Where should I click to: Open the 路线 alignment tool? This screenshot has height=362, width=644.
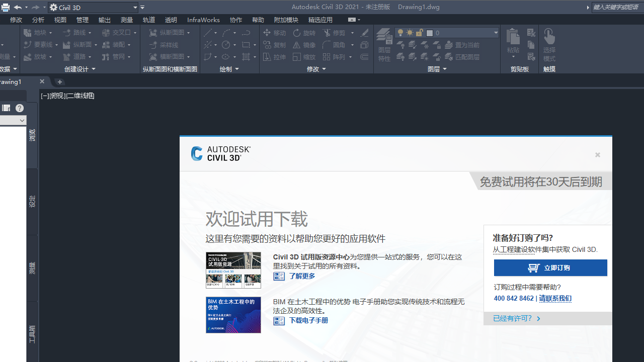pyautogui.click(x=77, y=33)
